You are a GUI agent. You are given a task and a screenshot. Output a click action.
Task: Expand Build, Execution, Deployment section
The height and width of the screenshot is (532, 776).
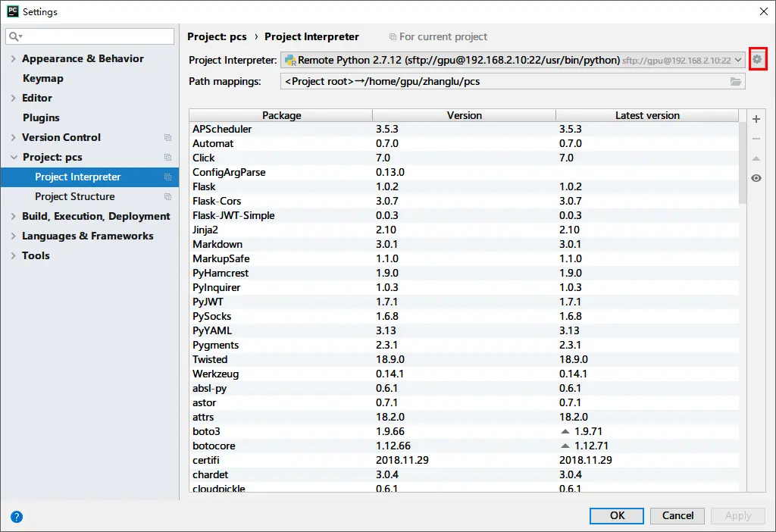[14, 216]
